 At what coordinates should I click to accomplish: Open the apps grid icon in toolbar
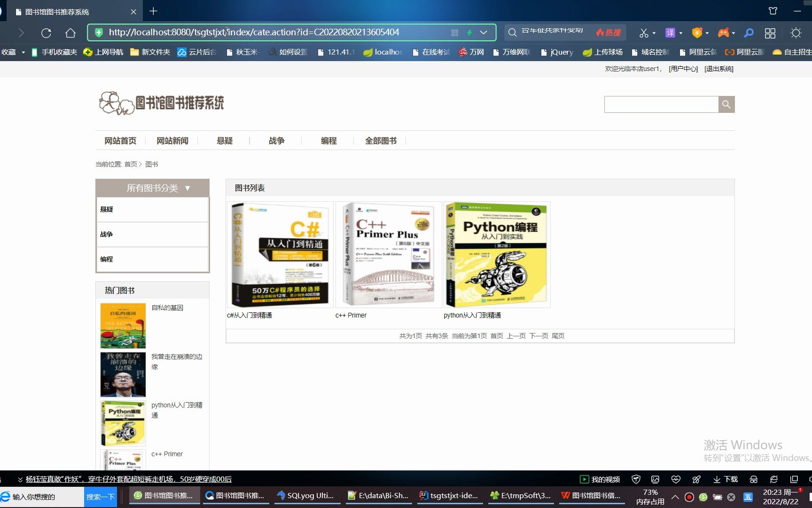(x=770, y=33)
